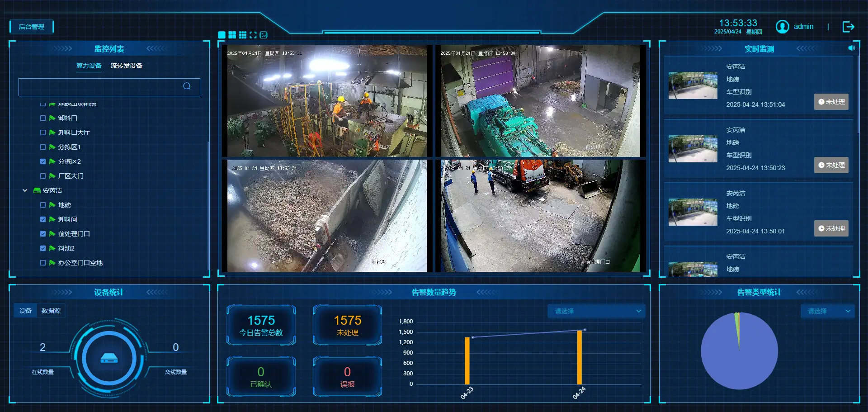Uncheck the 料池2 checkbox
Image resolution: width=868 pixels, height=412 pixels.
[43, 248]
